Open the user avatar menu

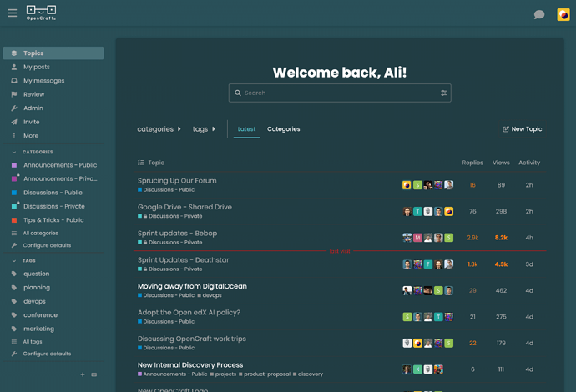[563, 15]
